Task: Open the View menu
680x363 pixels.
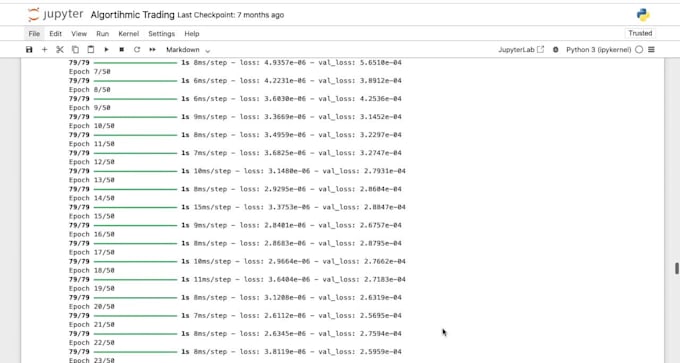Action: click(79, 33)
